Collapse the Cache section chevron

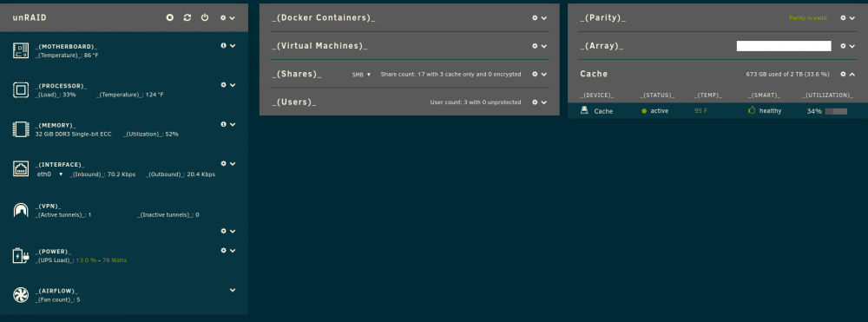(x=852, y=74)
